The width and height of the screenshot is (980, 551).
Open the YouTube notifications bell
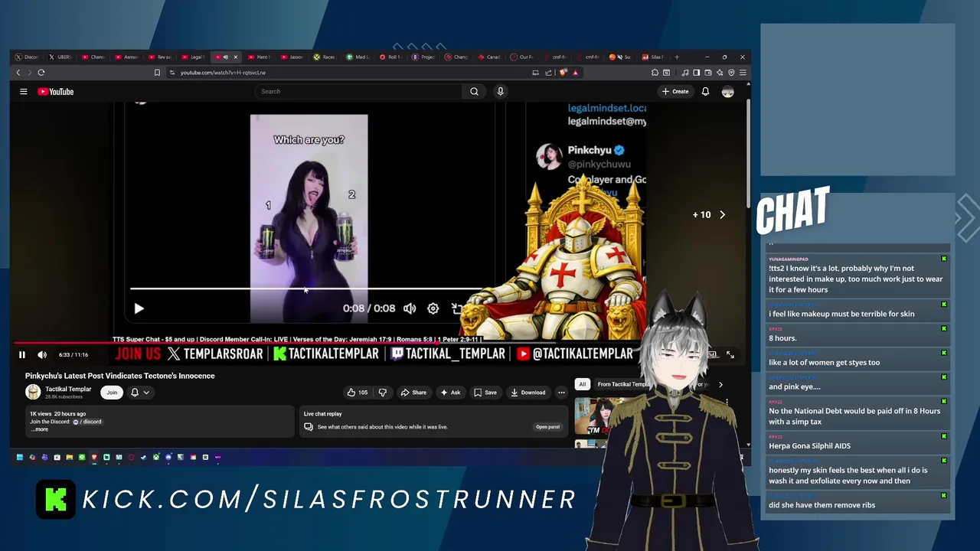tap(705, 91)
